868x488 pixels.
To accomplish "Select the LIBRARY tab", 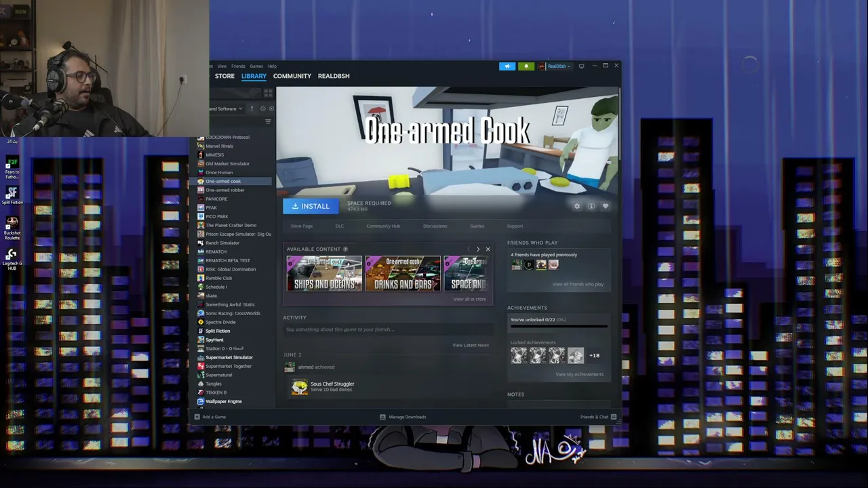I will tap(254, 76).
